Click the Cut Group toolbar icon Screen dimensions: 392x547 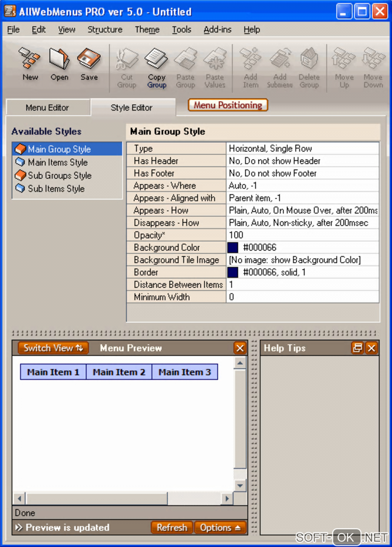(x=127, y=68)
